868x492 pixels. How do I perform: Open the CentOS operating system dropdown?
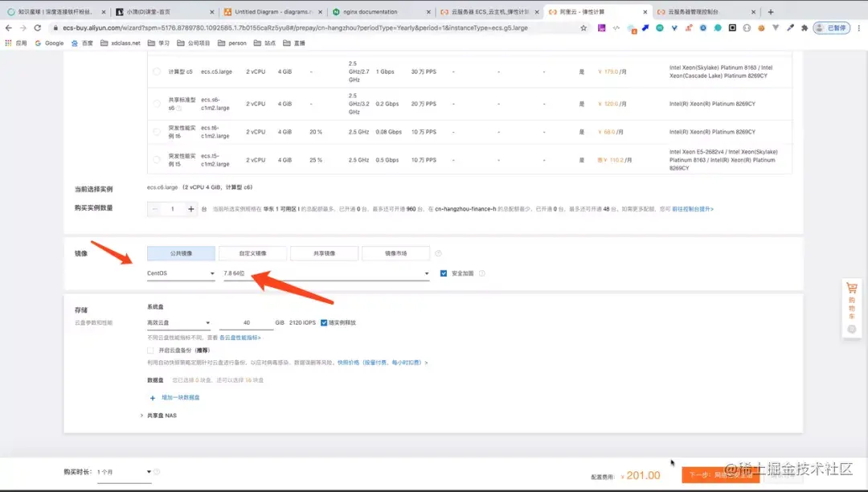click(x=181, y=273)
